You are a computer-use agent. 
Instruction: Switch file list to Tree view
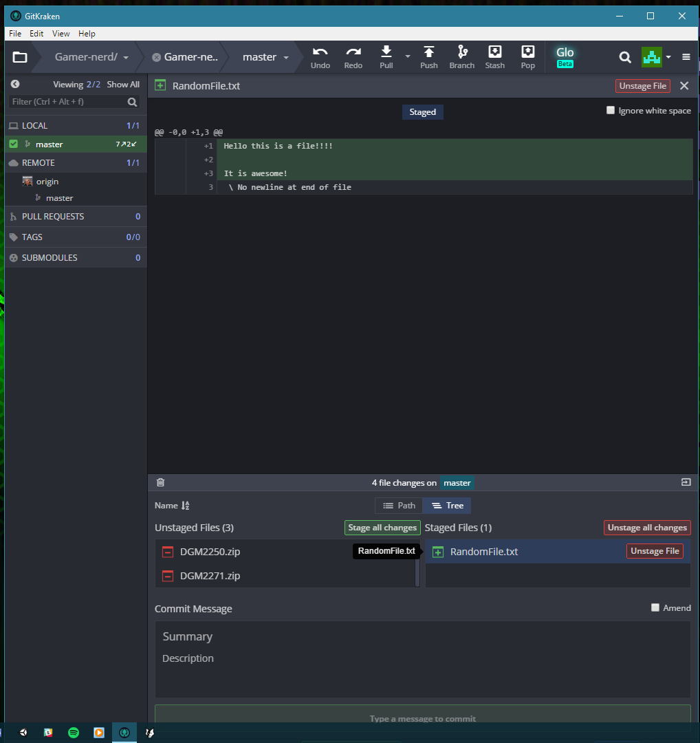[447, 506]
